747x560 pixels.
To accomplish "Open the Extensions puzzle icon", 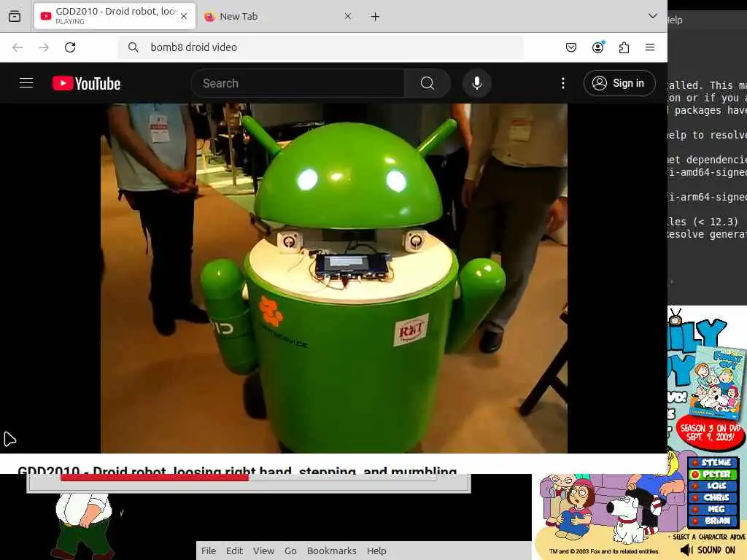I will coord(624,47).
